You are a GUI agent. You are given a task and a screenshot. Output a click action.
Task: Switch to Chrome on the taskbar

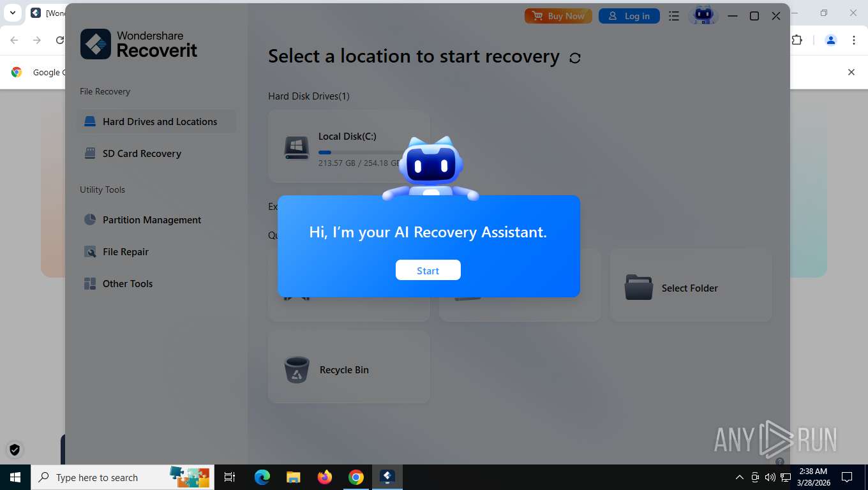[x=356, y=477]
